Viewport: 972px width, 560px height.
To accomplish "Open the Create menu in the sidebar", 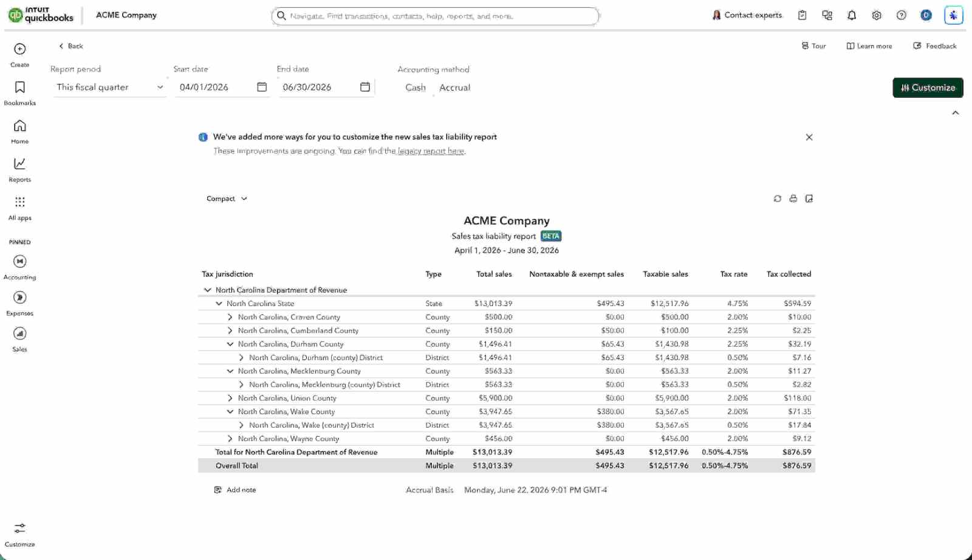I will 19,54.
